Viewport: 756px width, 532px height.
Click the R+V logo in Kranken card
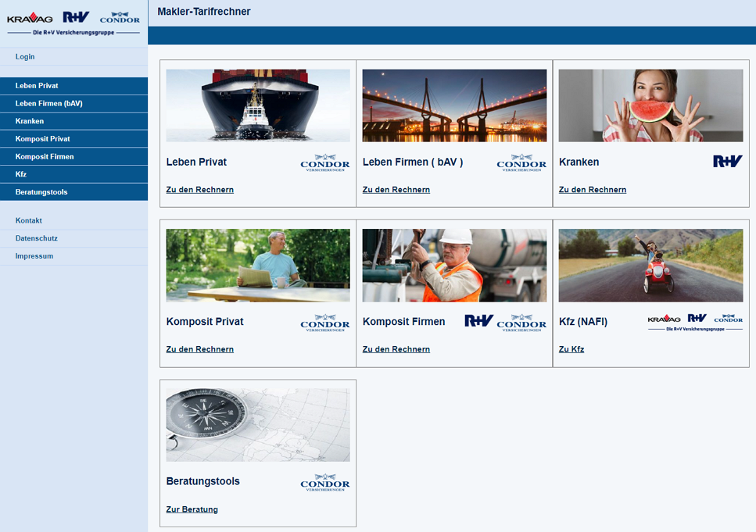coord(727,162)
